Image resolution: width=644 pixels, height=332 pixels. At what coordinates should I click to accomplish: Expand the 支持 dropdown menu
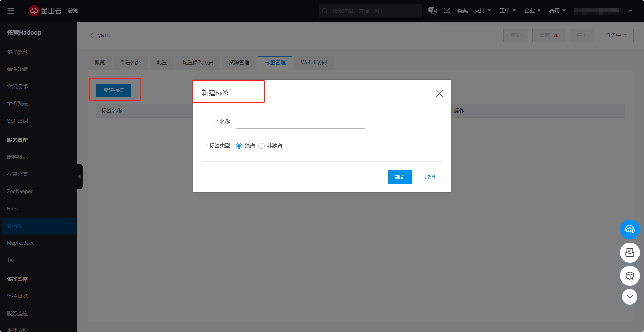pos(482,11)
